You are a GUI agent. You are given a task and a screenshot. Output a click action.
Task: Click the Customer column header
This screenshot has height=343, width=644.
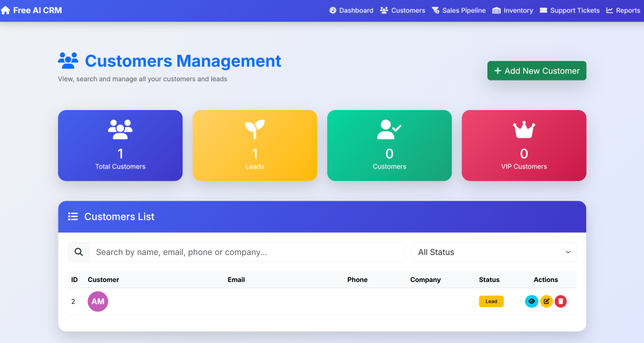click(103, 279)
